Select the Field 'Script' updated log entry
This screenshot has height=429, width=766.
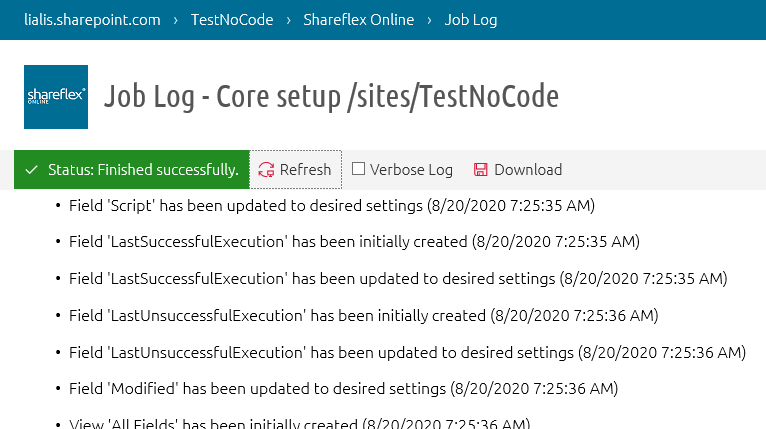(332, 206)
